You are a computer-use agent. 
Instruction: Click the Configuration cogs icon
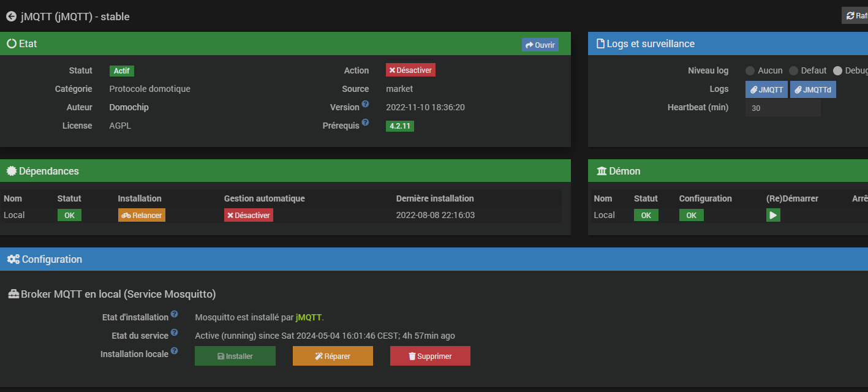click(x=13, y=259)
